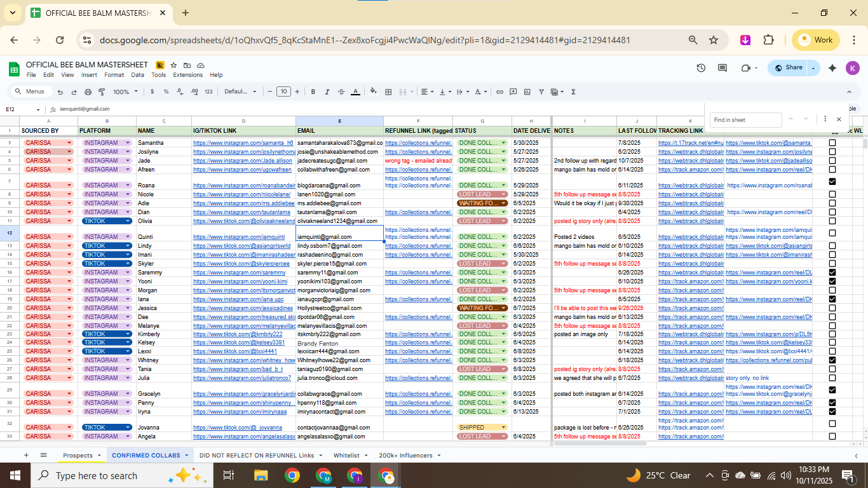Screen dimensions: 868x488
Task: Open the Data menu
Action: click(137, 75)
